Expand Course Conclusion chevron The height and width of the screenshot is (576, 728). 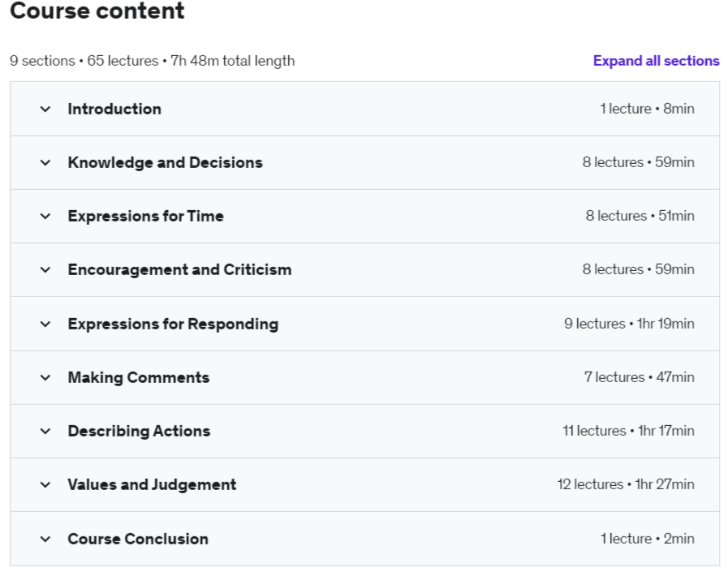click(x=45, y=539)
